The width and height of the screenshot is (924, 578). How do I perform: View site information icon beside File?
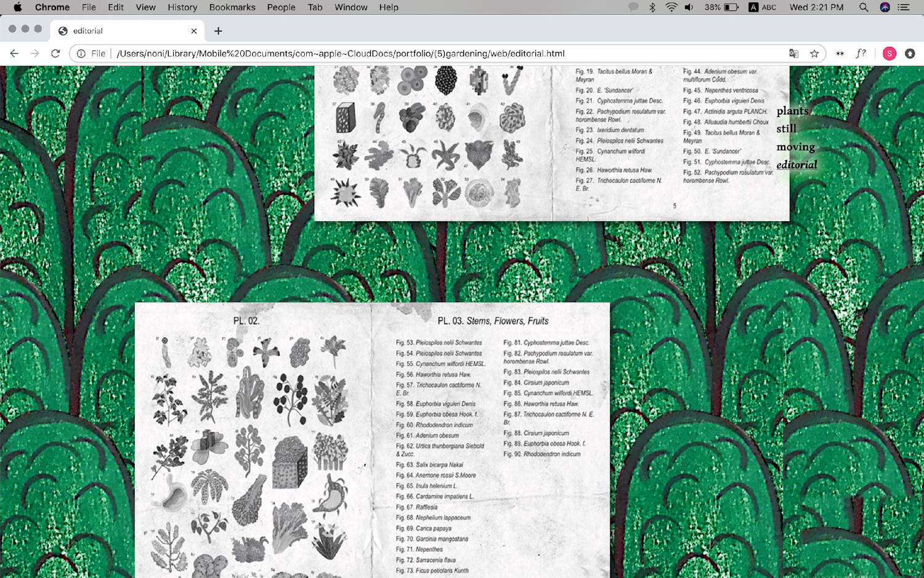(81, 54)
